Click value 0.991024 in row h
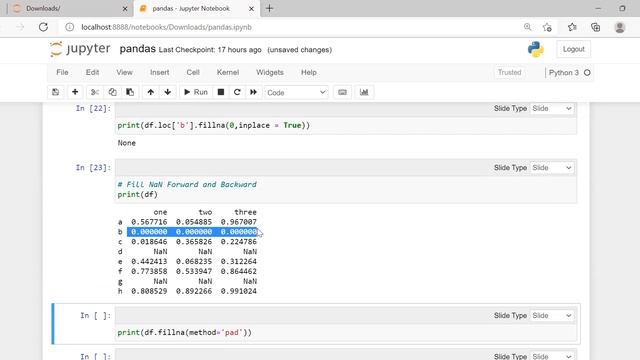Viewport: 640px width, 360px height. point(239,291)
